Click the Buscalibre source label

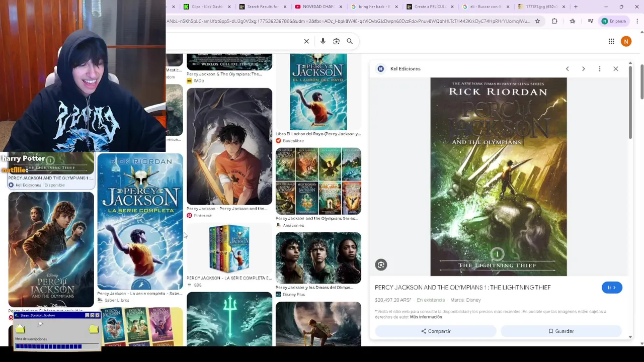point(293,141)
